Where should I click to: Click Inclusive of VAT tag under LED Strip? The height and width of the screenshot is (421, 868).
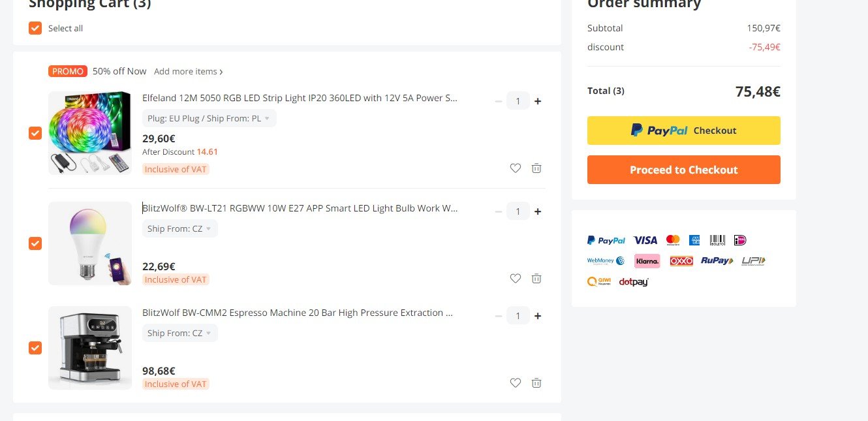pos(176,169)
